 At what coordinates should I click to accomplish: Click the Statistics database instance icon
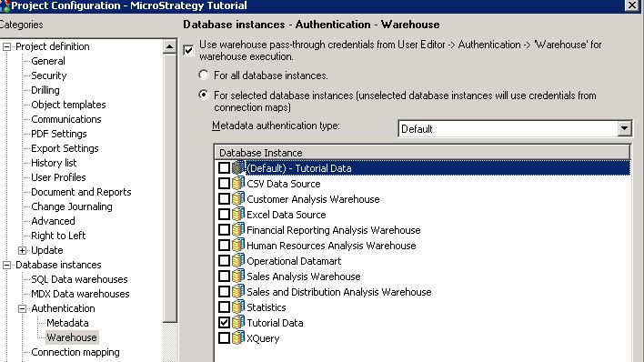coord(238,307)
